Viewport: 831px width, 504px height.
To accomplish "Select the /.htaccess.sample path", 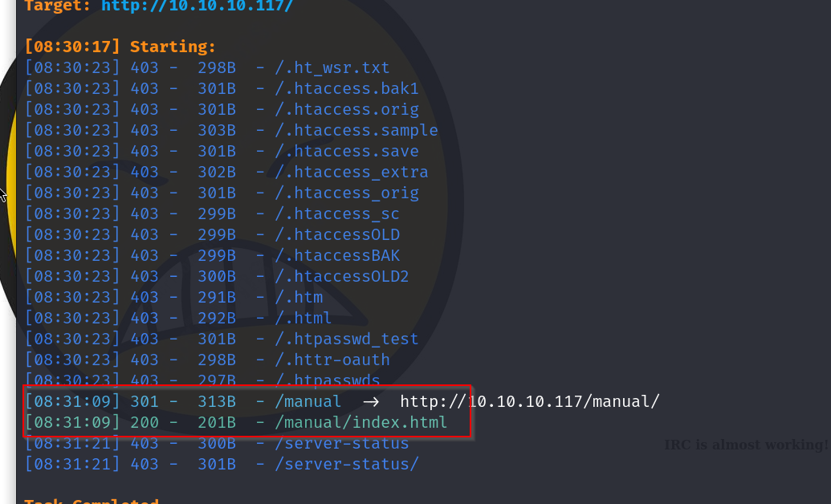I will [357, 130].
